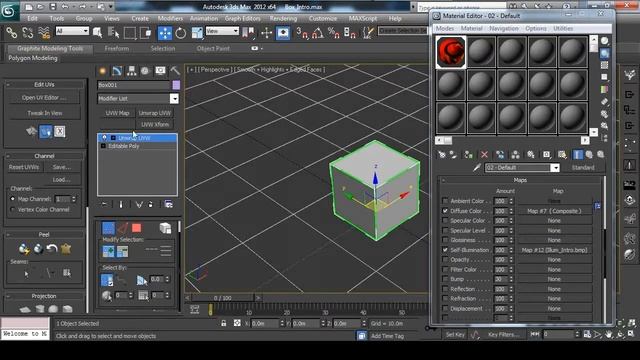Viewport: 640px width, 360px height.
Task: Click the Box001 object name field
Action: [134, 85]
